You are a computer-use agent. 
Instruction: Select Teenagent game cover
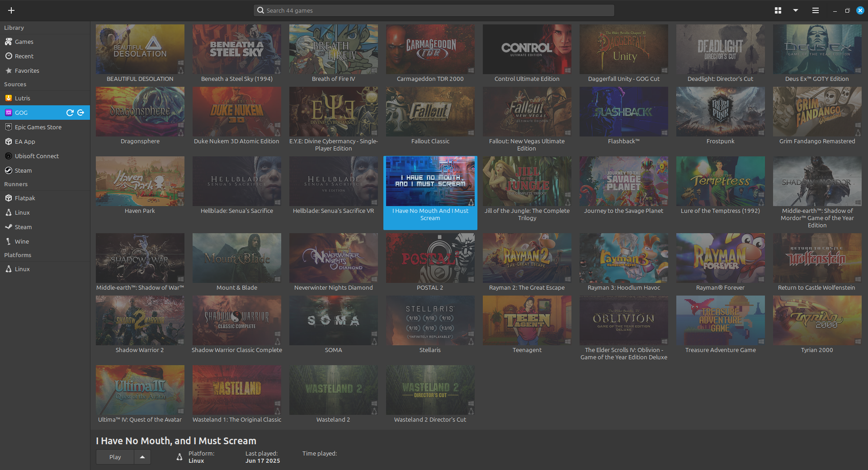(527, 320)
